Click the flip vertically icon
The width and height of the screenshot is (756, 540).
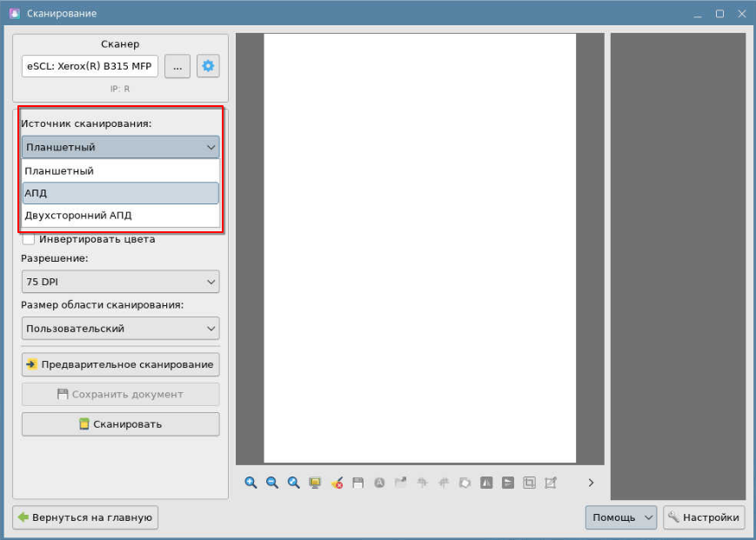click(508, 483)
